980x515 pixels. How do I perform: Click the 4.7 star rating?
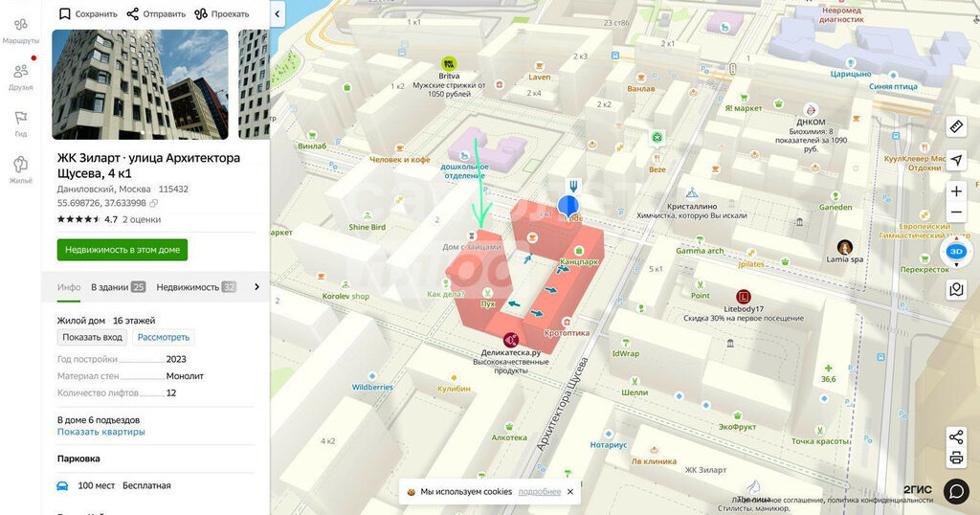87,219
